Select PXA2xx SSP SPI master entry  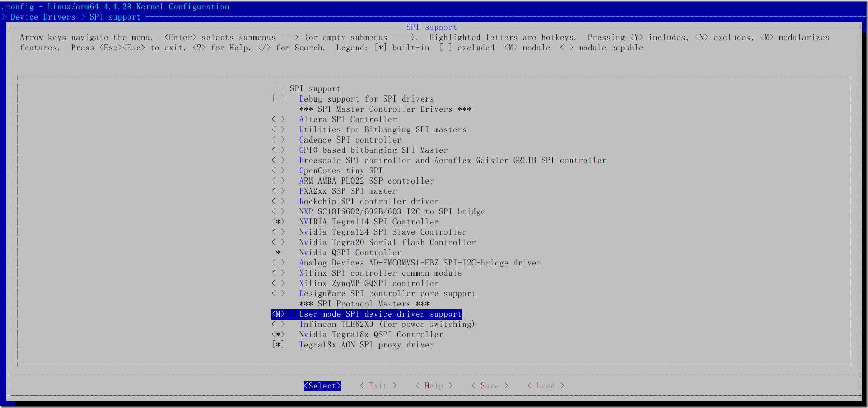[348, 191]
